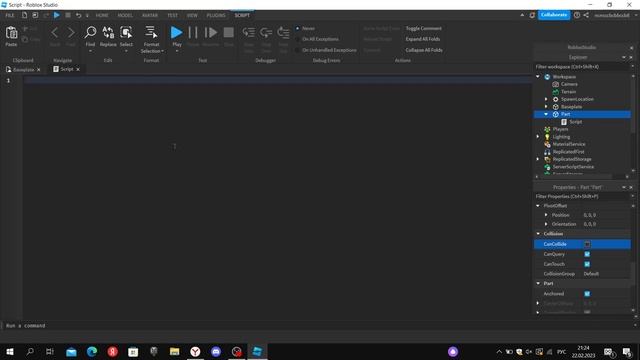Open the FILE menu
The height and width of the screenshot is (360, 640).
10,15
